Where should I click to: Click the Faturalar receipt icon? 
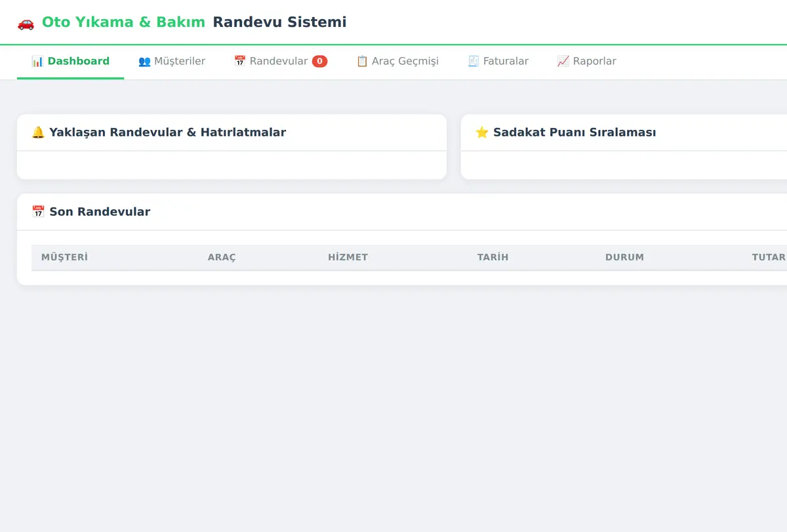[x=474, y=62]
